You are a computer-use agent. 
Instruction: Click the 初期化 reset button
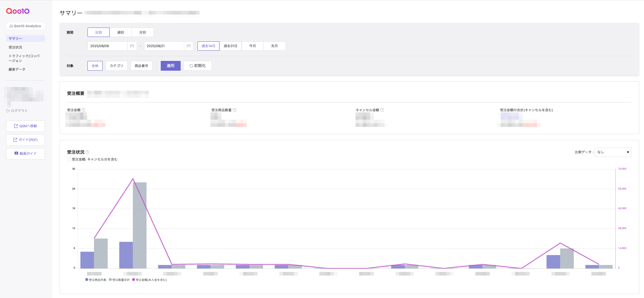(x=197, y=66)
